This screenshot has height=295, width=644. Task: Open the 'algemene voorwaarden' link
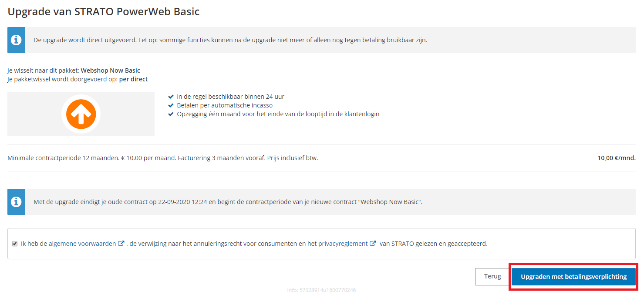[82, 244]
